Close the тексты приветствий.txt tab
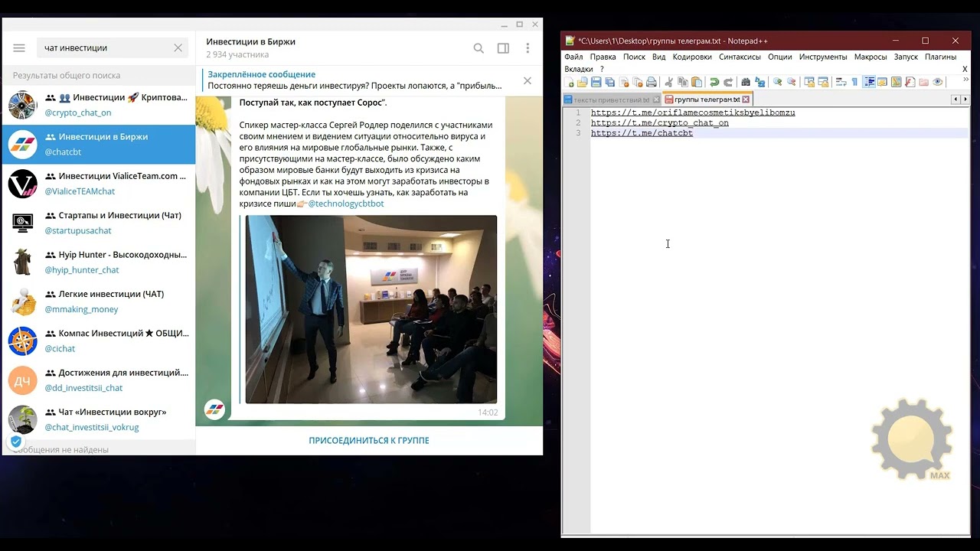980x551 pixels. point(656,99)
